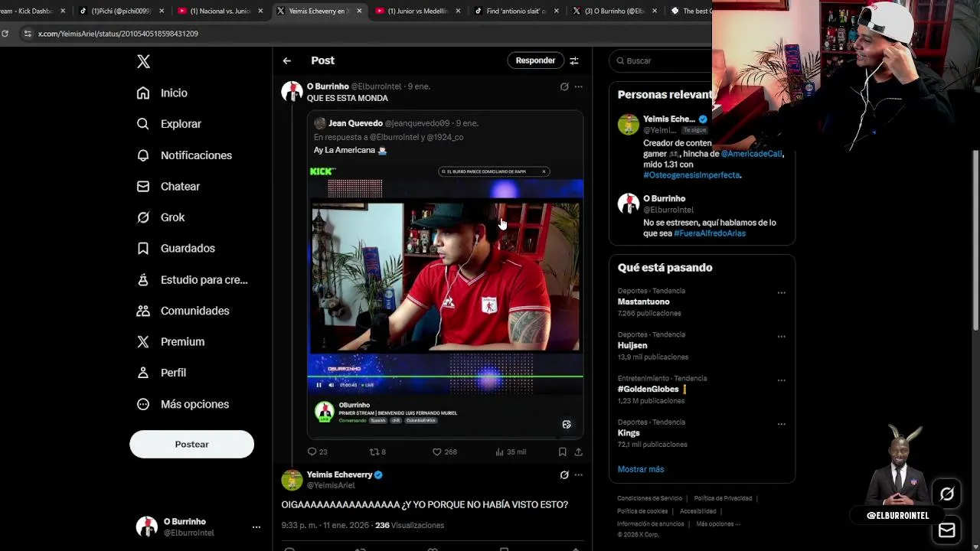Viewport: 980px width, 551px height.
Task: Open more options for Mastantuono trend
Action: pyautogui.click(x=781, y=292)
